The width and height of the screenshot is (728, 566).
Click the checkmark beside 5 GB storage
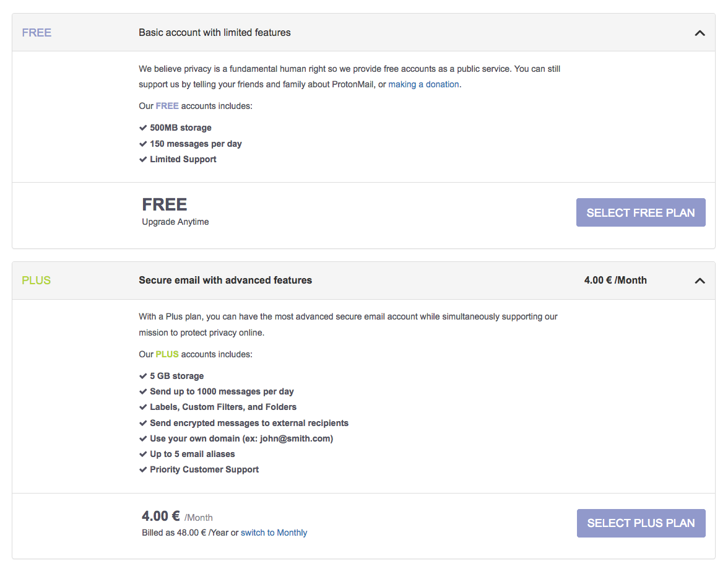(x=143, y=376)
